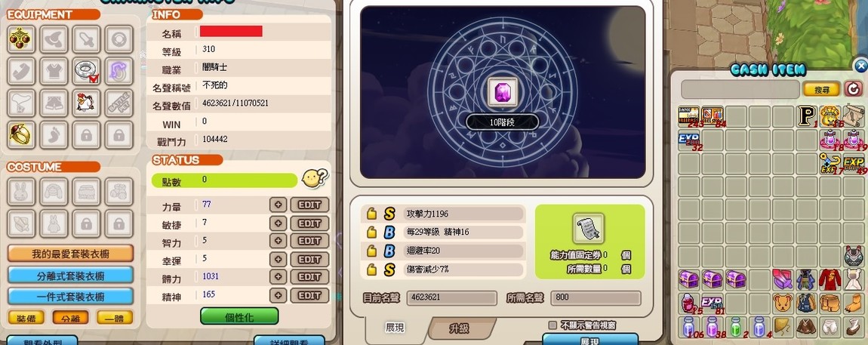Open the chick question mark help icon
Image resolution: width=868 pixels, height=345 pixels.
pyautogui.click(x=315, y=177)
